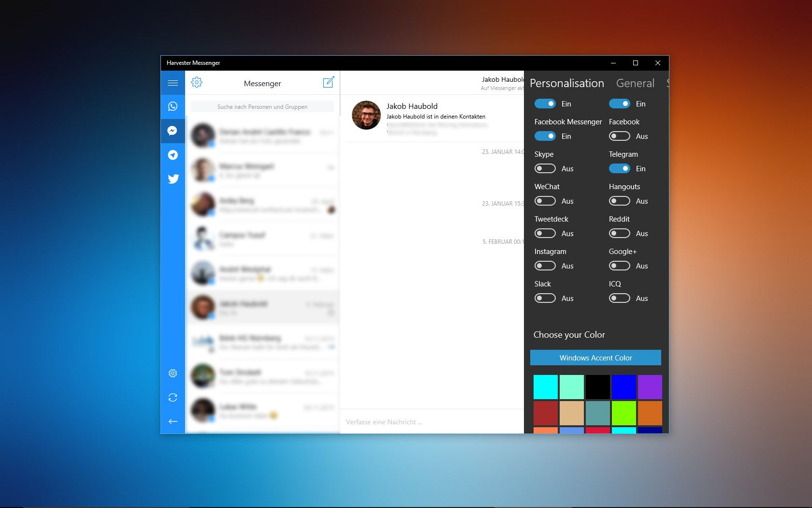This screenshot has width=812, height=508.
Task: Disable the Telegram toggle
Action: coord(619,169)
